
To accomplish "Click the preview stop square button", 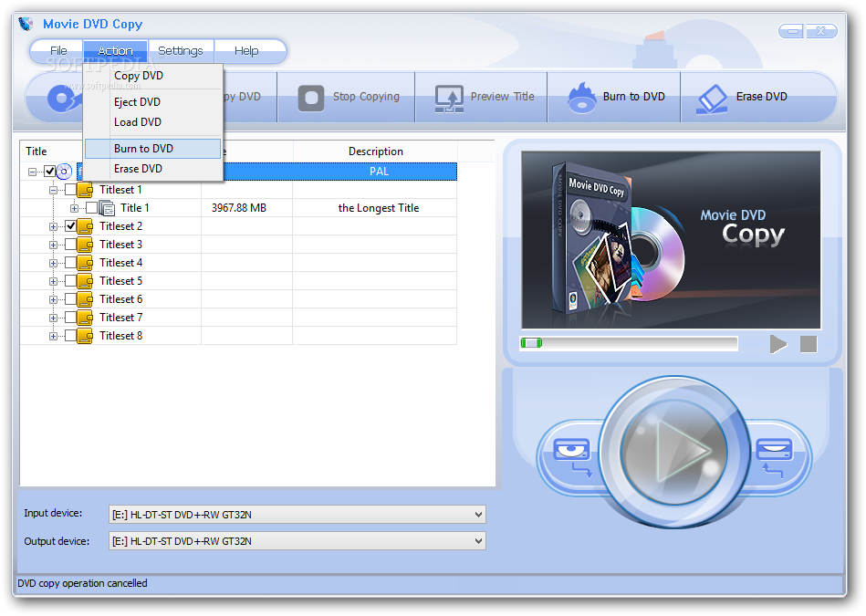I will click(x=809, y=344).
